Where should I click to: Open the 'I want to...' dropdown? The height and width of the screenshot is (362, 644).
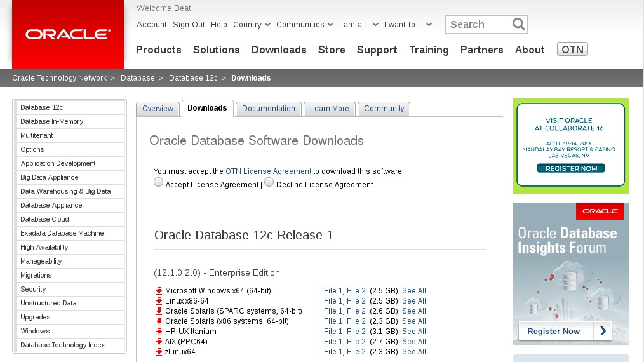pos(408,25)
